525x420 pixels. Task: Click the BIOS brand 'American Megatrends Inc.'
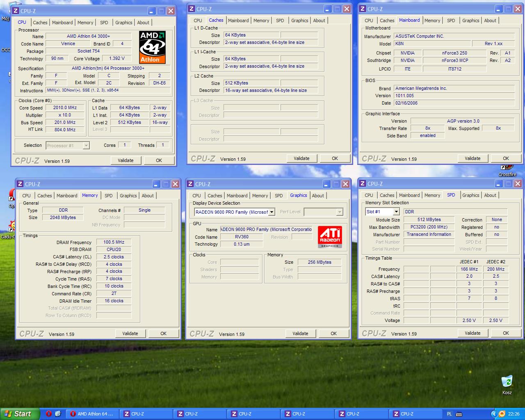coord(454,88)
